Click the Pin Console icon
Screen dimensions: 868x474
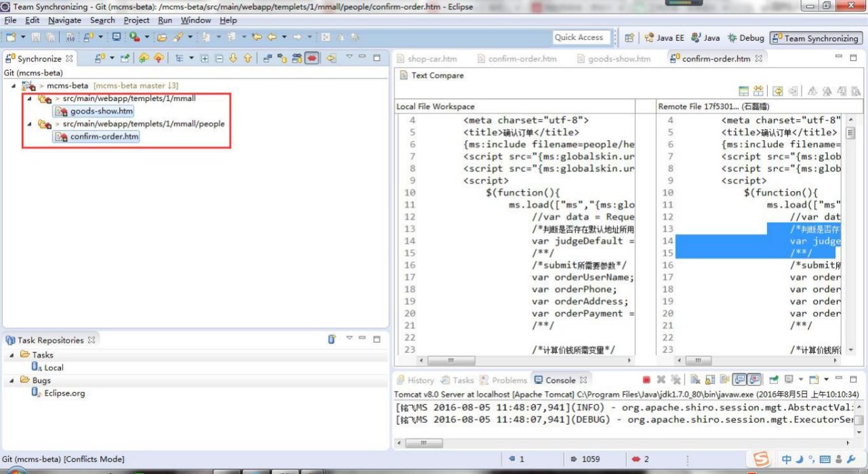pyautogui.click(x=773, y=379)
